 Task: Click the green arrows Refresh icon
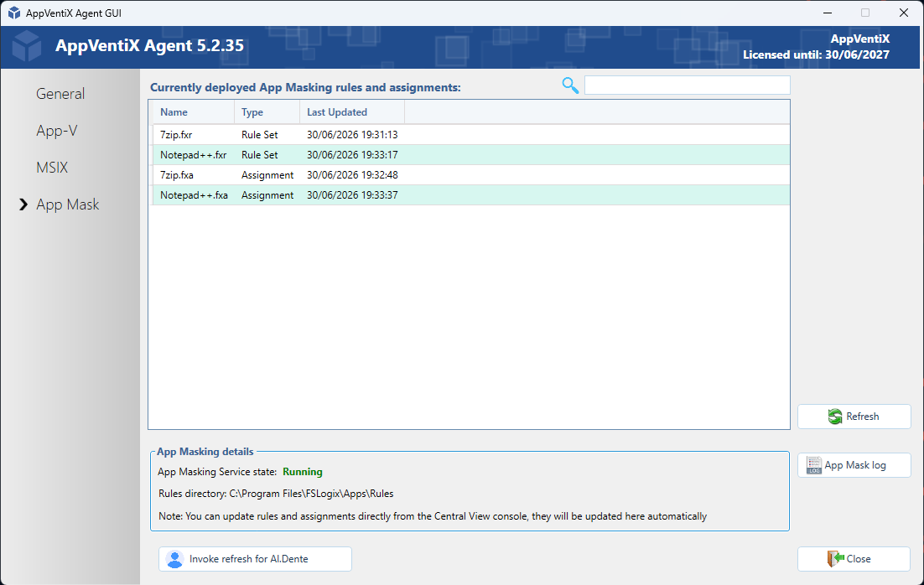pos(835,417)
